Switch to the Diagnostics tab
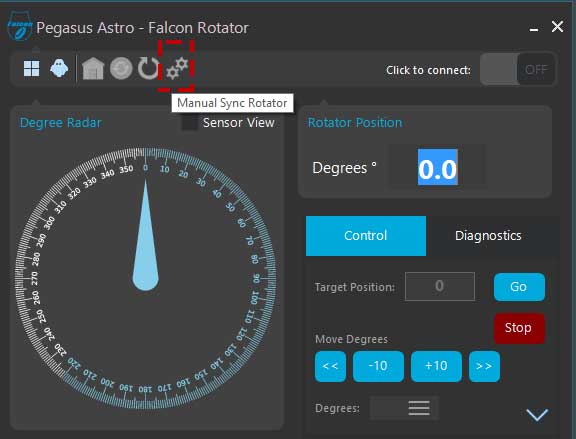 tap(488, 236)
